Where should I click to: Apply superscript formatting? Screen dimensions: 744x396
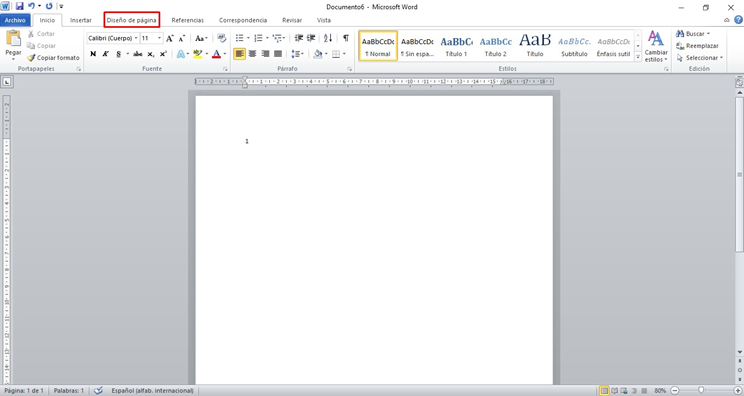tap(163, 54)
